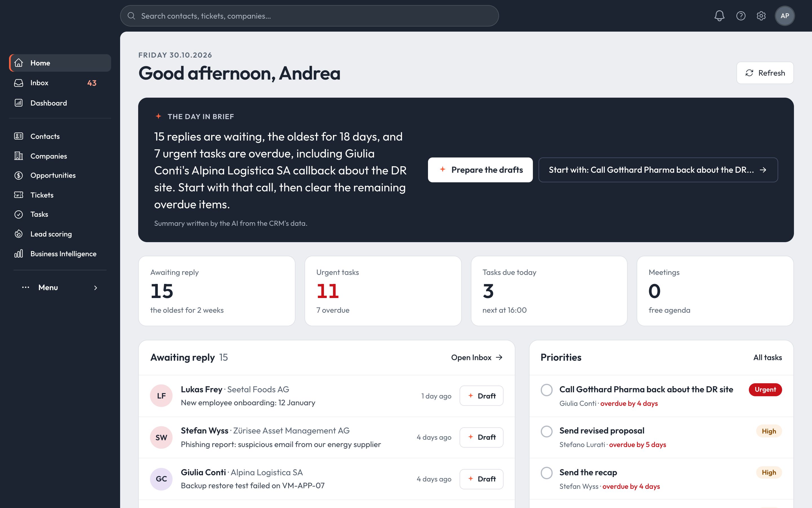Image resolution: width=812 pixels, height=508 pixels.
Task: Click the search magnifier icon
Action: (131, 16)
